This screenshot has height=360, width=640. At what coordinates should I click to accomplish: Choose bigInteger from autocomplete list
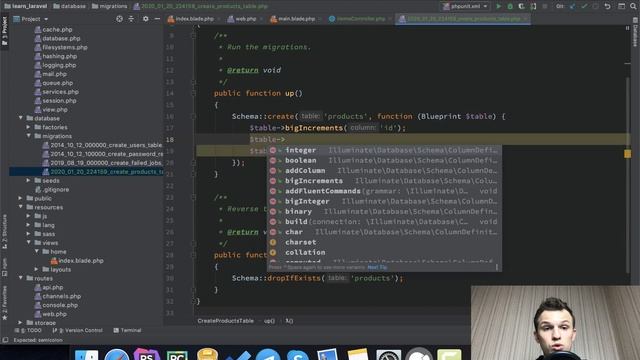coord(384,201)
